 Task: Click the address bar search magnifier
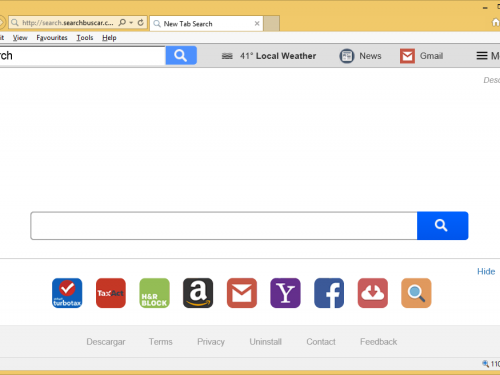(122, 22)
